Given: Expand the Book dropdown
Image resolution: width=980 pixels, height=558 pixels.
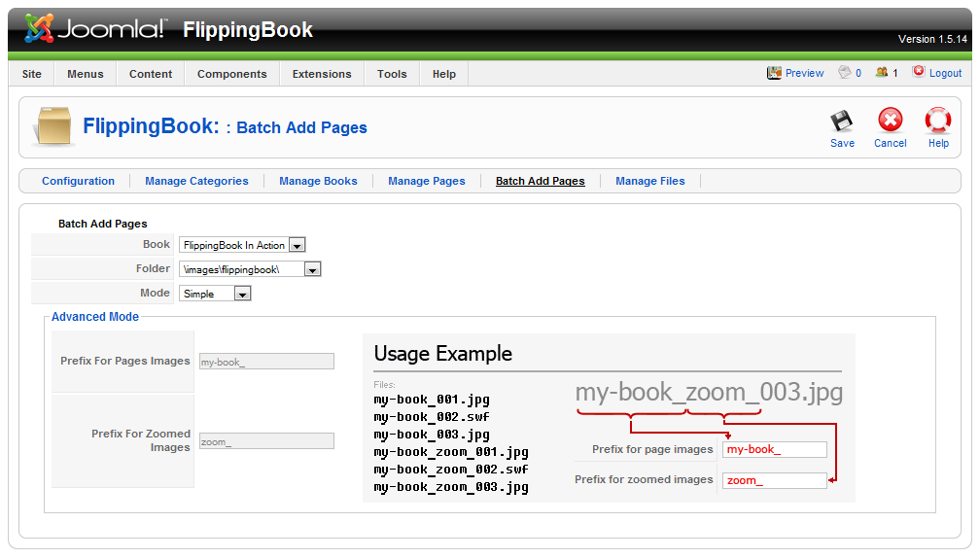Looking at the screenshot, I should 297,246.
